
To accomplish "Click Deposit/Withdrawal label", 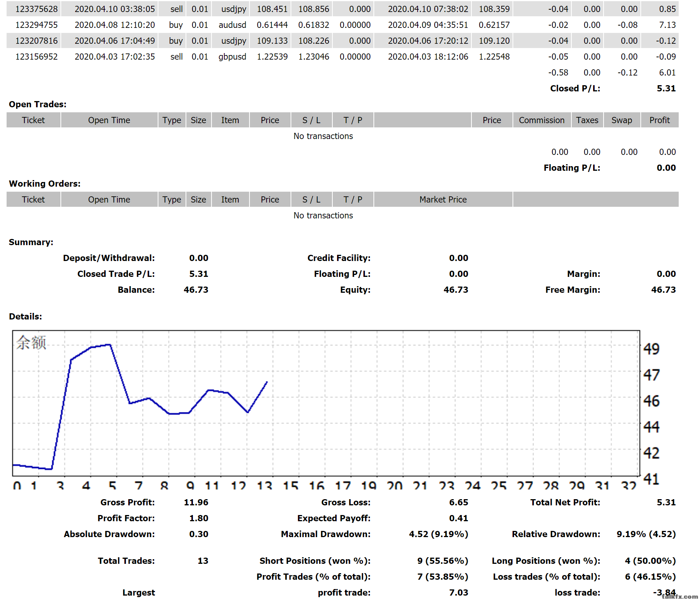I will click(x=109, y=258).
